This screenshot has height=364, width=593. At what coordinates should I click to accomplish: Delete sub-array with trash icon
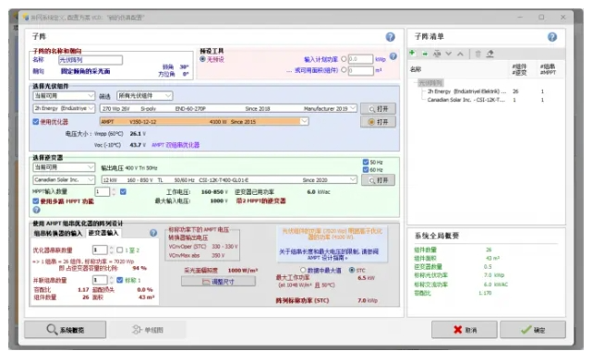(478, 54)
